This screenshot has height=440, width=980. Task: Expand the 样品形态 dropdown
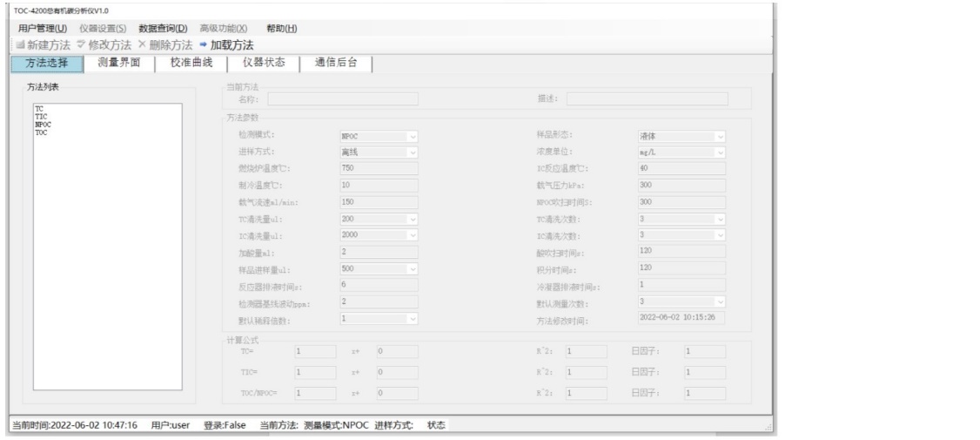[x=720, y=137]
